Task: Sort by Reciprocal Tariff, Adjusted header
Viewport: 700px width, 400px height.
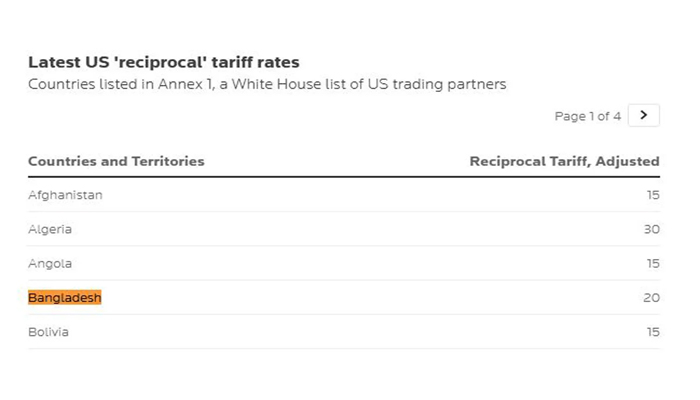Action: 564,161
